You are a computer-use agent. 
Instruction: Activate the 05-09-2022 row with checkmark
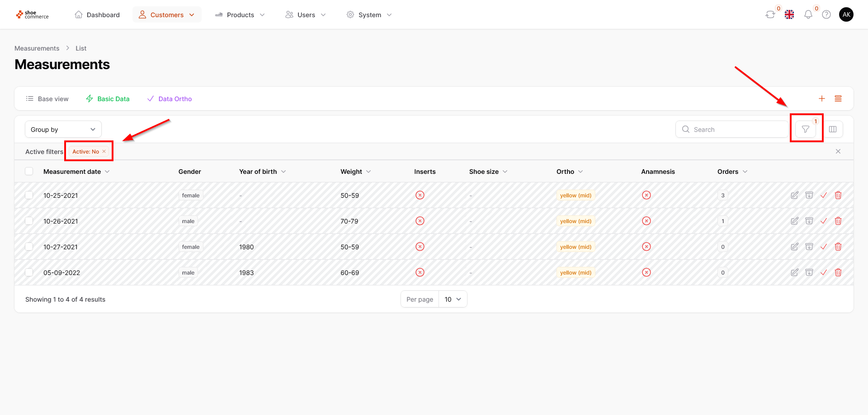(x=823, y=272)
